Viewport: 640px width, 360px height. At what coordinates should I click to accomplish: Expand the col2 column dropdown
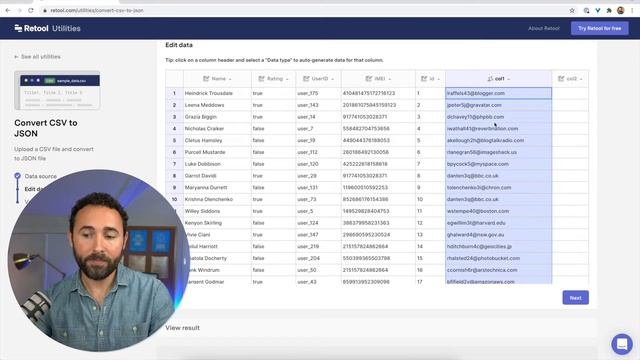(581, 79)
